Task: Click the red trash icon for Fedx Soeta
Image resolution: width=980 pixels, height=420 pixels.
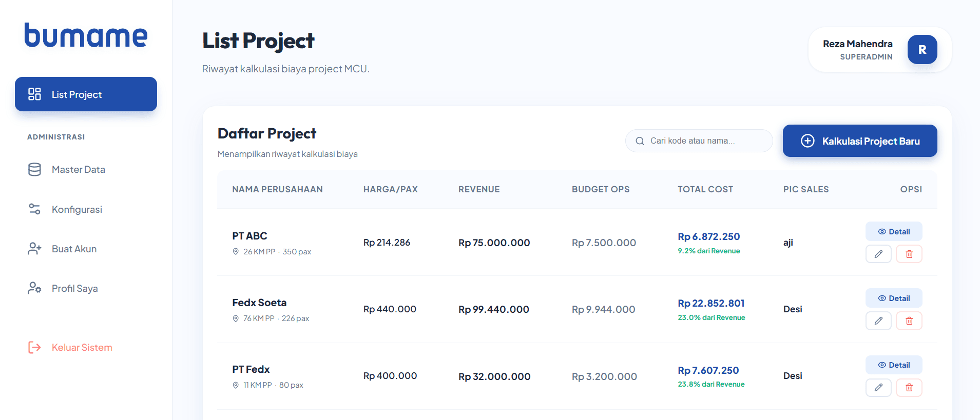Action: pos(909,321)
